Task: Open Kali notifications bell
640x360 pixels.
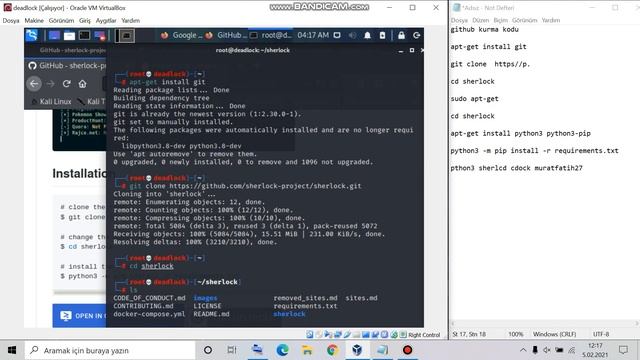Action: tap(367, 35)
